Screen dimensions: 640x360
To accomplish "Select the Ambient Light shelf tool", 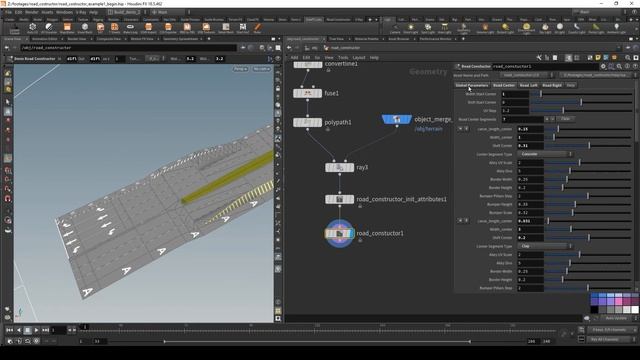I will point(616,29).
